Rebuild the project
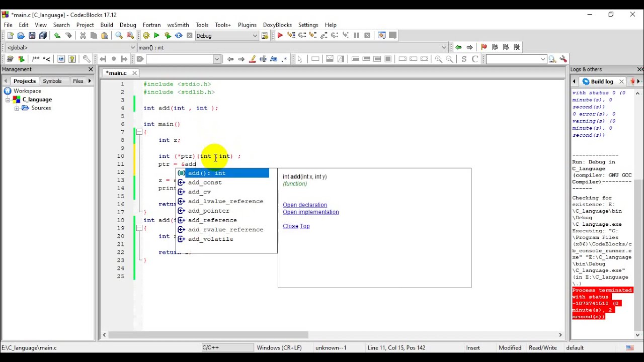The width and height of the screenshot is (644, 362). (179, 36)
